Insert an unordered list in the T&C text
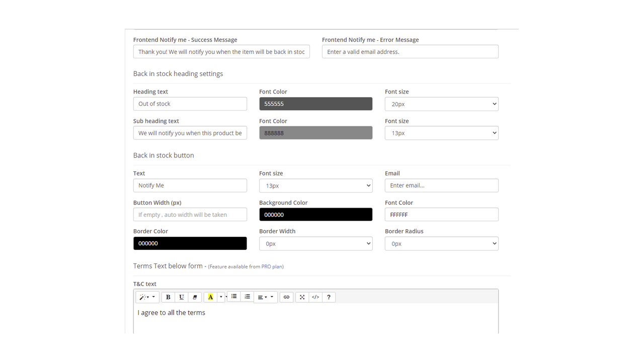This screenshot has height=362, width=644. click(x=233, y=297)
